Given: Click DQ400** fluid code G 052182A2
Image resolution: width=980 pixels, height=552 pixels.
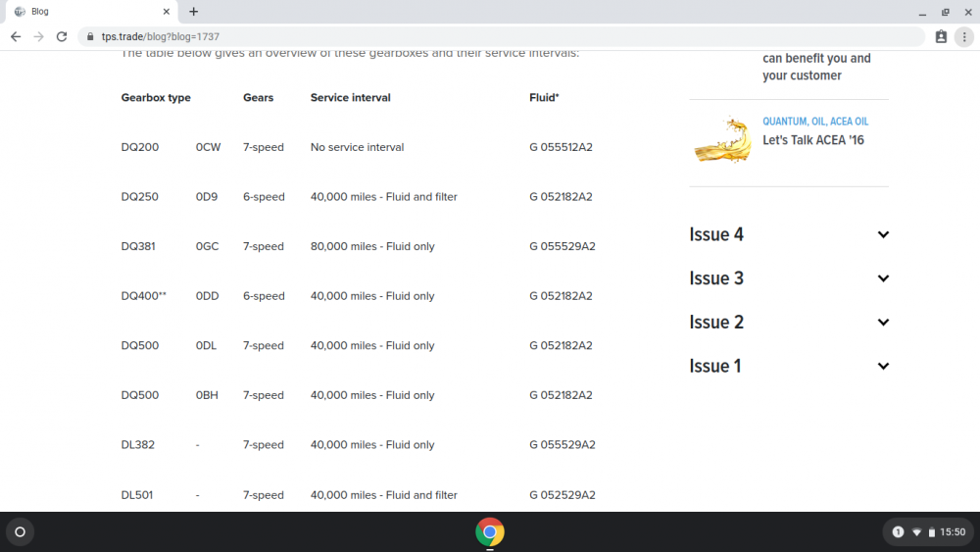Looking at the screenshot, I should 561,296.
